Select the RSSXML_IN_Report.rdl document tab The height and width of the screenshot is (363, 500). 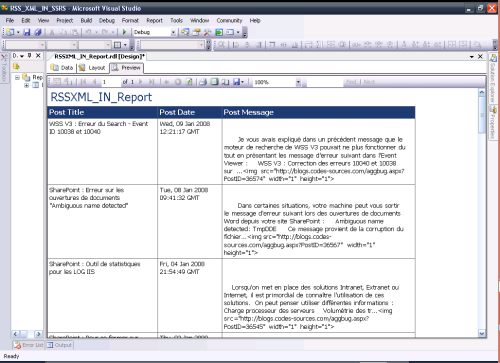[x=99, y=56]
